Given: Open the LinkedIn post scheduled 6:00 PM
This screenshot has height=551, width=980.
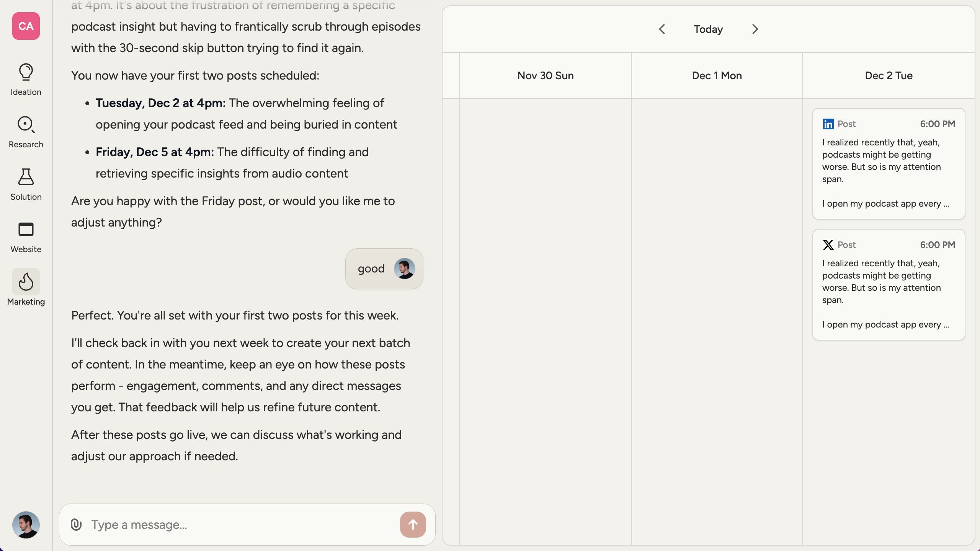Looking at the screenshot, I should (889, 164).
